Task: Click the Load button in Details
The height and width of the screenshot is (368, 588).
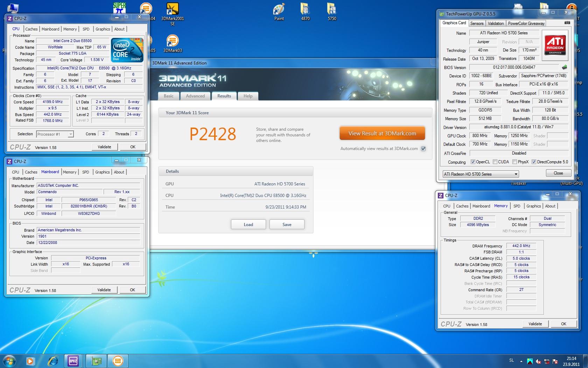Action: tap(248, 224)
